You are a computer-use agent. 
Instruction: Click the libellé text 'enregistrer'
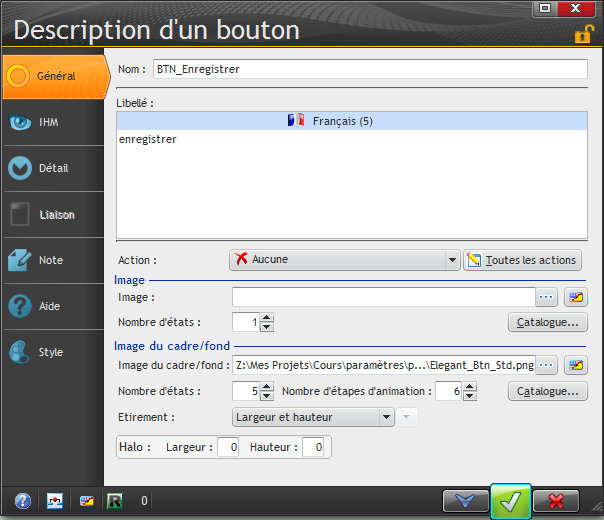pos(148,139)
